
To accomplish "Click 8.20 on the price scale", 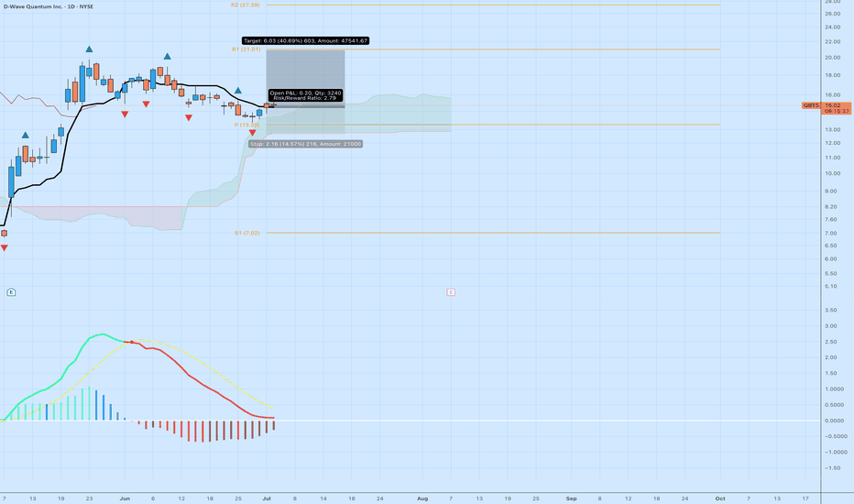I will point(831,206).
